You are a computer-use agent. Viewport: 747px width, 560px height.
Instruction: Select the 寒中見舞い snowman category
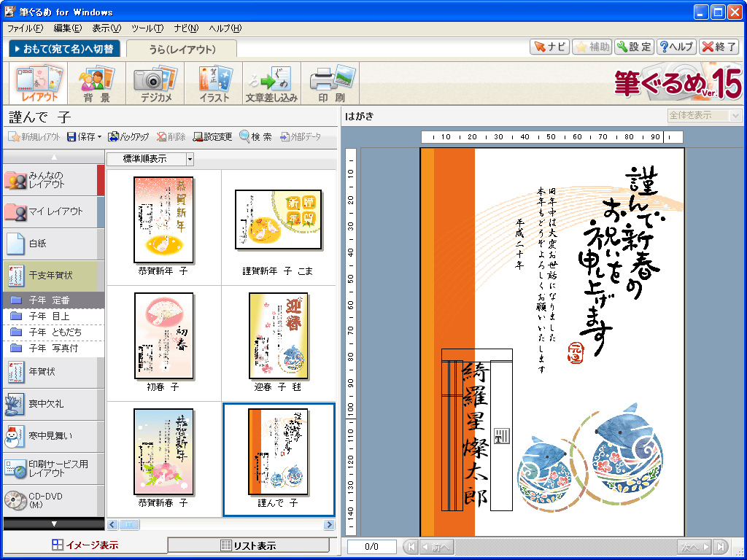(x=53, y=436)
